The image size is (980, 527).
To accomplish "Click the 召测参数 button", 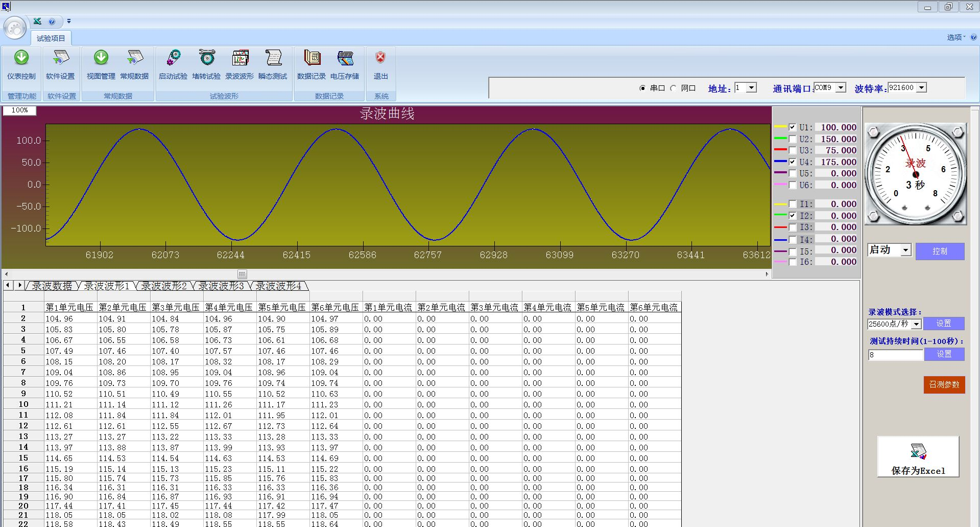I will (x=944, y=384).
